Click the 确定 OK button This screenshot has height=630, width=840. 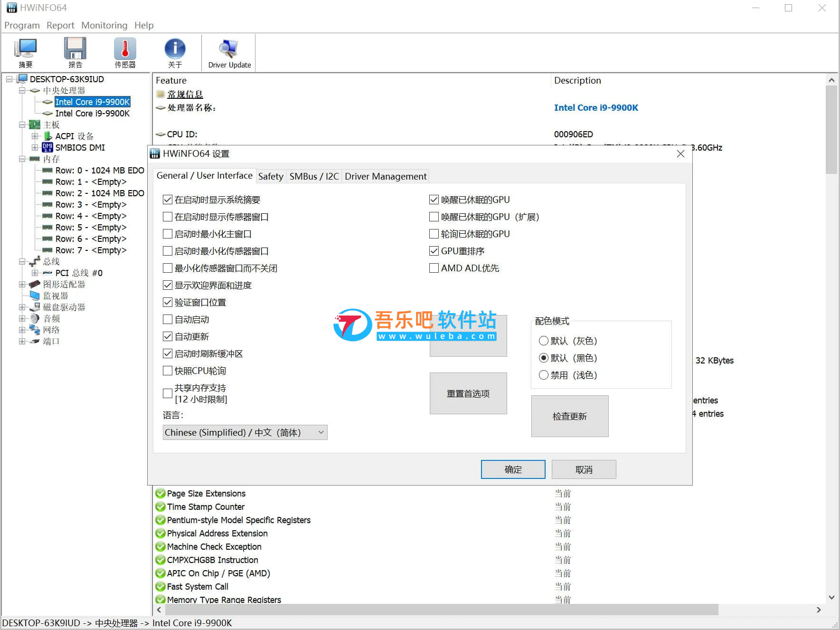[x=513, y=469]
